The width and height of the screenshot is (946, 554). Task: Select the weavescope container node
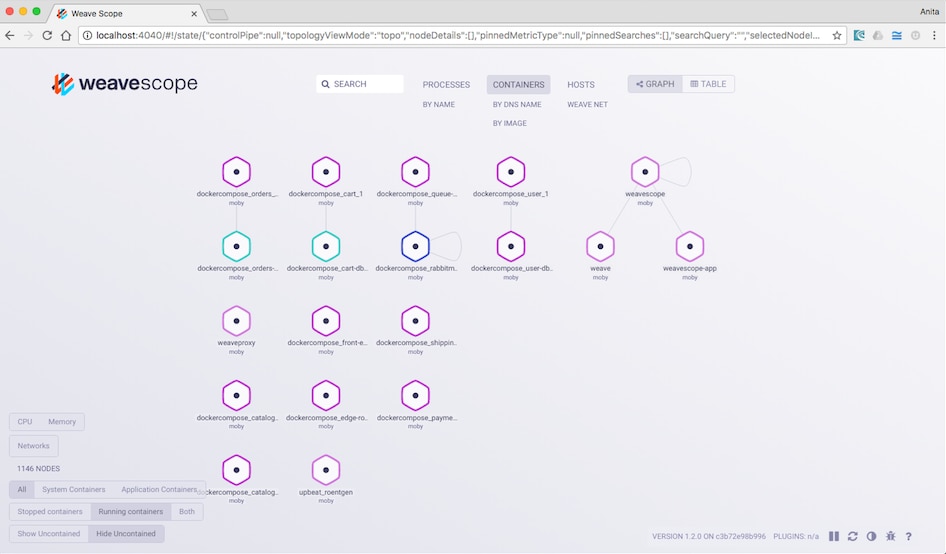pyautogui.click(x=645, y=171)
